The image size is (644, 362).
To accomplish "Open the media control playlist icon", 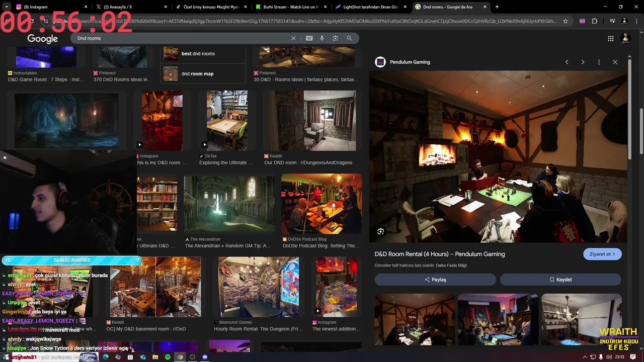I will (x=612, y=21).
